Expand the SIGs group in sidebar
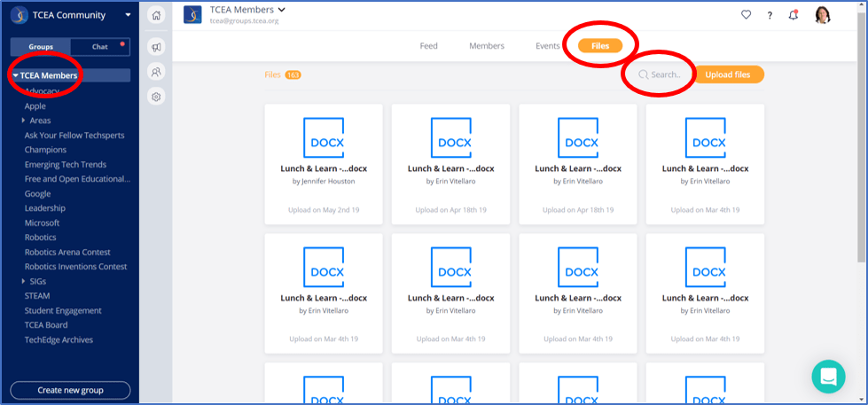868x405 pixels. point(23,281)
